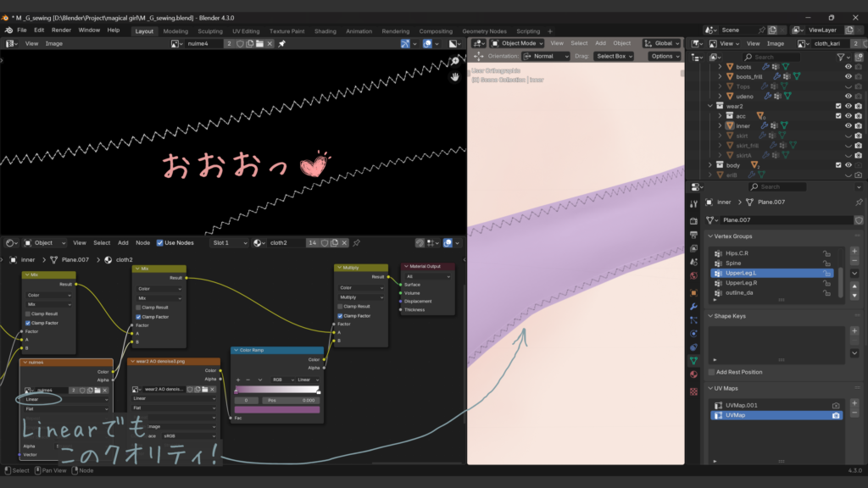
Task: Click the UVMap active render camera icon
Action: (x=836, y=416)
